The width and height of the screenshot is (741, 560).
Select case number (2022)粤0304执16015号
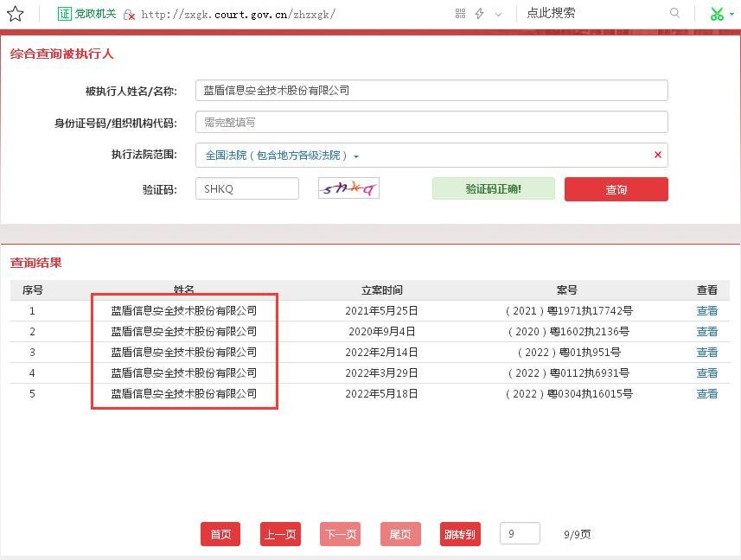(569, 394)
